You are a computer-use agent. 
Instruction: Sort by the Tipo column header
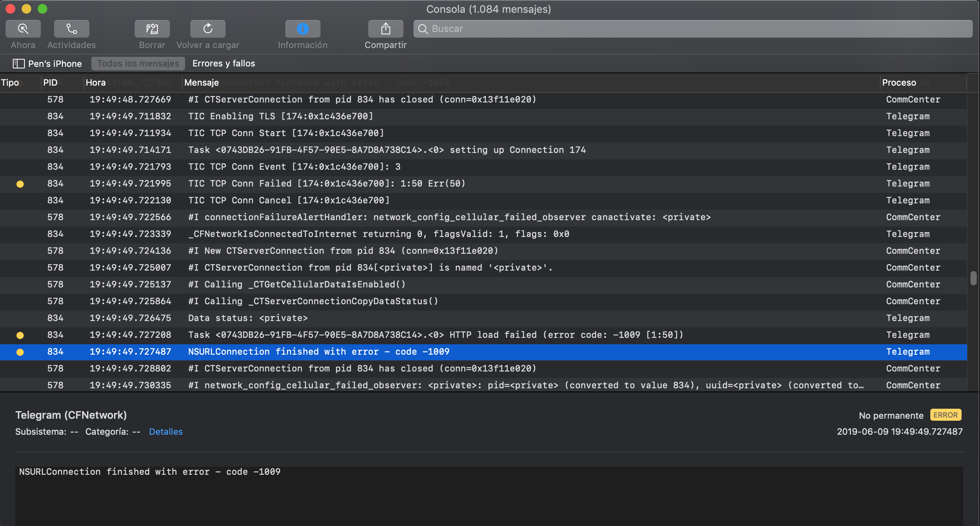point(10,83)
